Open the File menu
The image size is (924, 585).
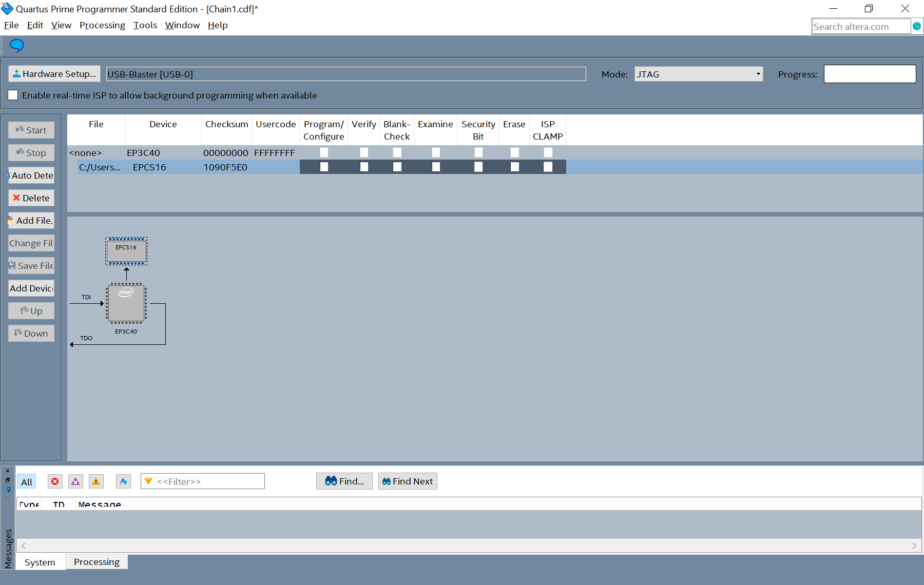pos(11,25)
